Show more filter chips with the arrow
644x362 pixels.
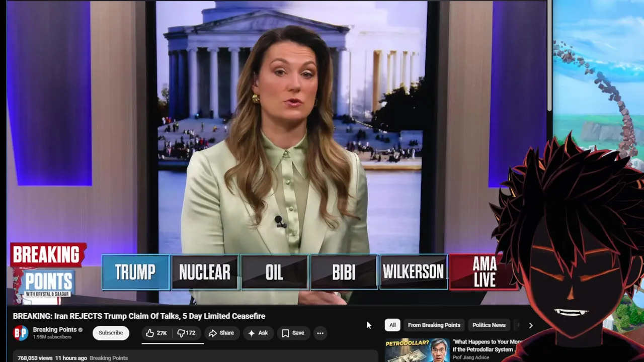pos(530,325)
